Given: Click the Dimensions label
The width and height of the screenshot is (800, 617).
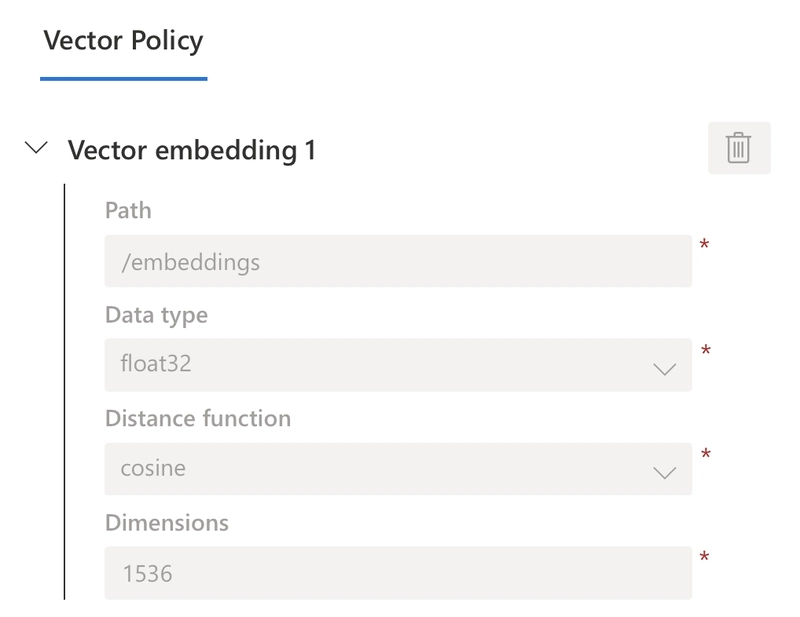Looking at the screenshot, I should click(x=167, y=523).
